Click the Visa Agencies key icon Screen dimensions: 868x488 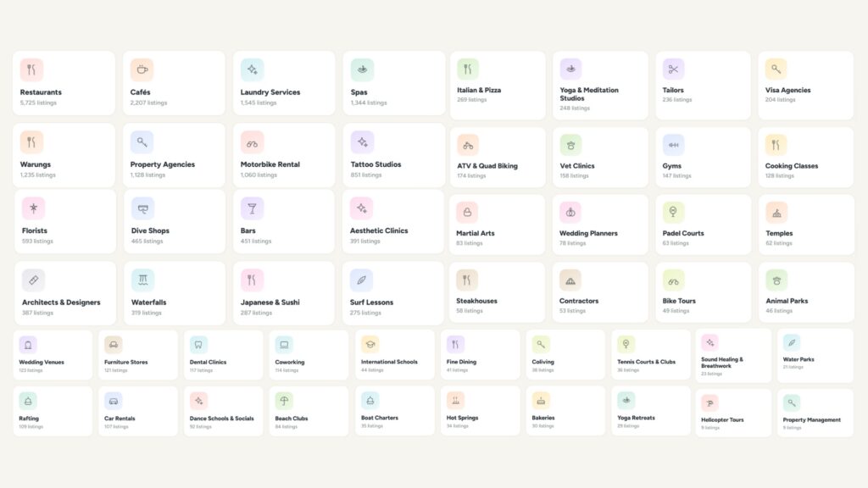776,69
